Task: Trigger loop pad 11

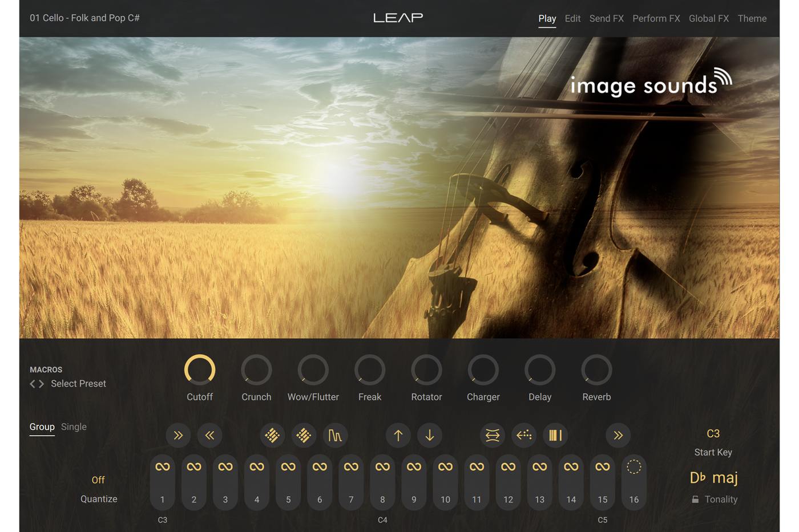Action: (477, 482)
